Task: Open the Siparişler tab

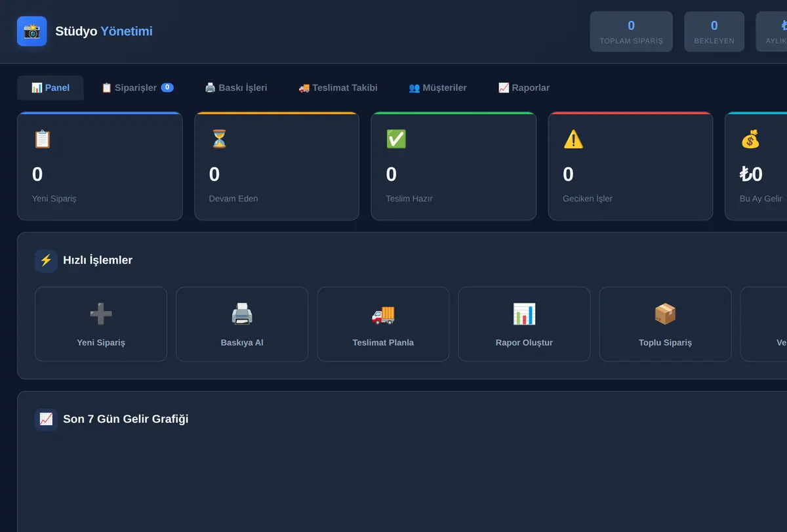Action: (x=137, y=88)
